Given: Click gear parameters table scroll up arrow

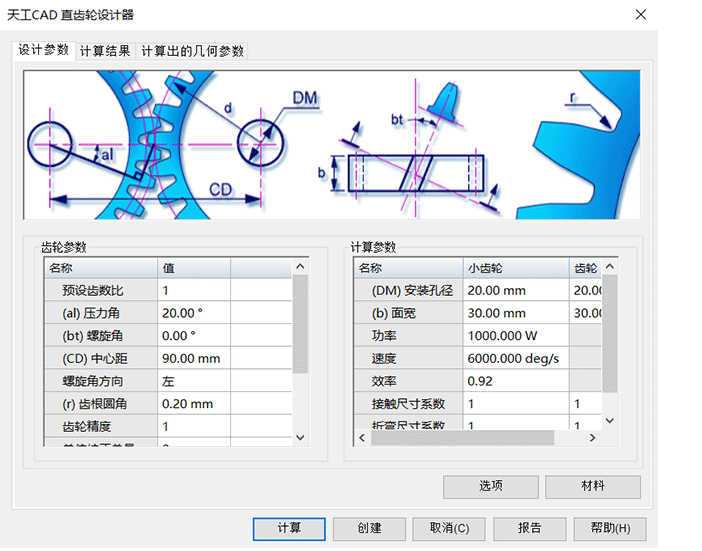Looking at the screenshot, I should click(x=300, y=267).
